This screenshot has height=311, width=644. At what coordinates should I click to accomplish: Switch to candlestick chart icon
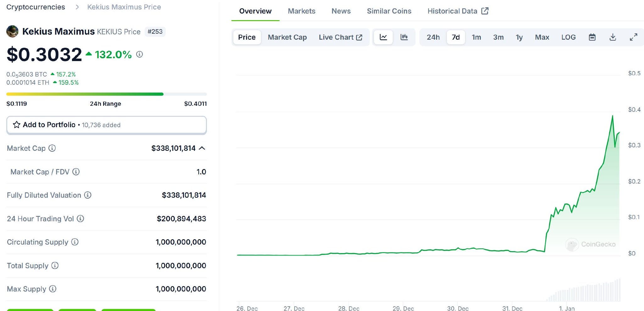404,37
